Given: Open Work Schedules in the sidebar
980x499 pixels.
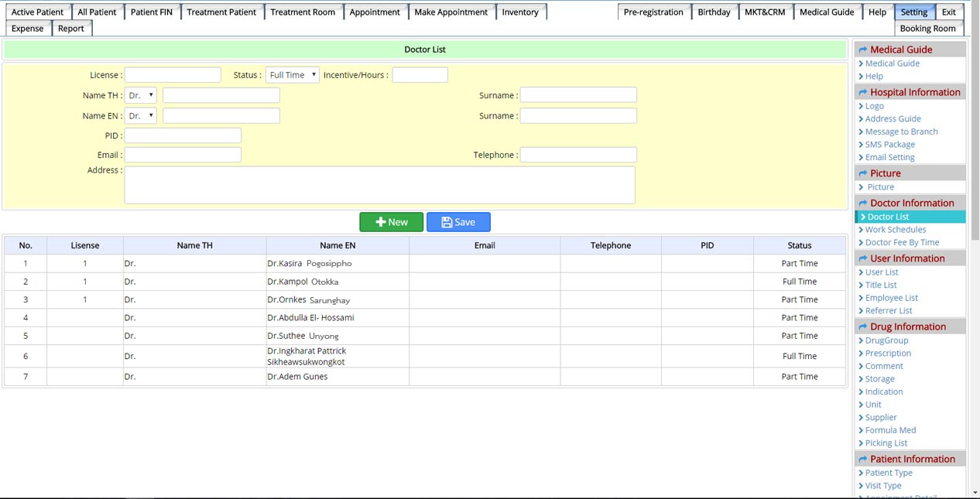Looking at the screenshot, I should [x=895, y=230].
